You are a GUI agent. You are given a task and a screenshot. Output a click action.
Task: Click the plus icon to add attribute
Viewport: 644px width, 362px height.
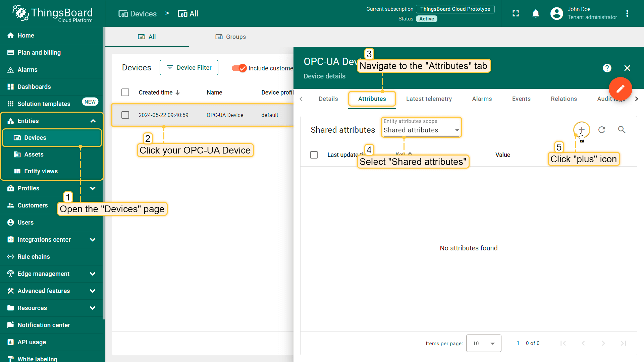(581, 130)
